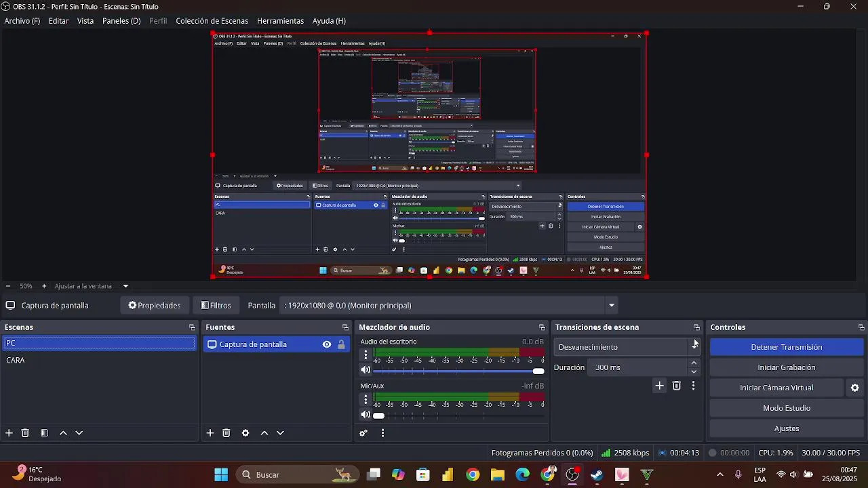Show hidden icons chevron in system tray
Image resolution: width=868 pixels, height=488 pixels.
pyautogui.click(x=719, y=474)
